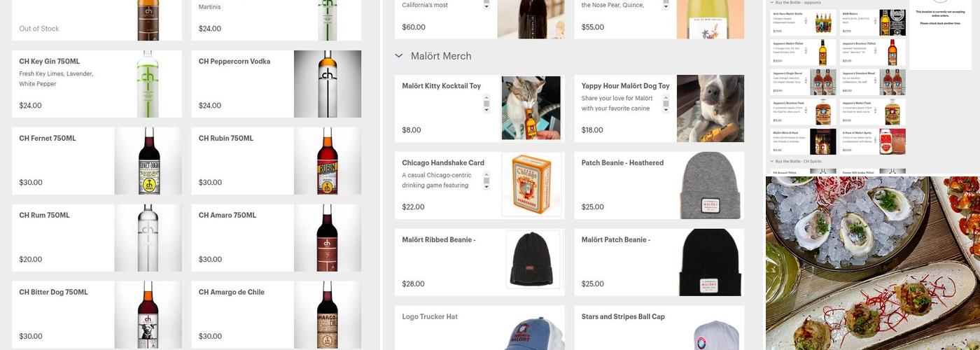Click the CH Peppercorn Vodka bottle image

click(x=328, y=83)
